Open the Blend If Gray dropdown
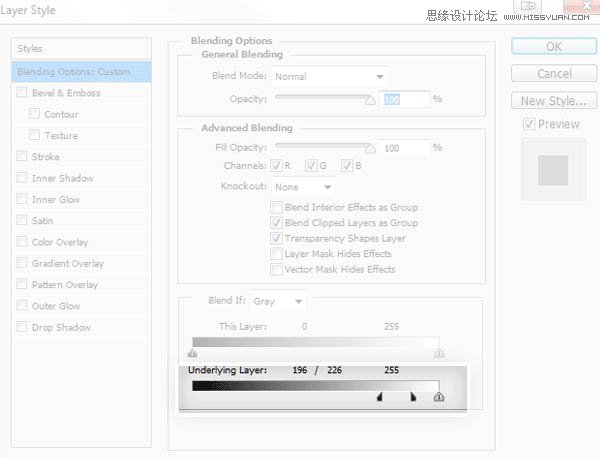600x458 pixels. click(278, 301)
